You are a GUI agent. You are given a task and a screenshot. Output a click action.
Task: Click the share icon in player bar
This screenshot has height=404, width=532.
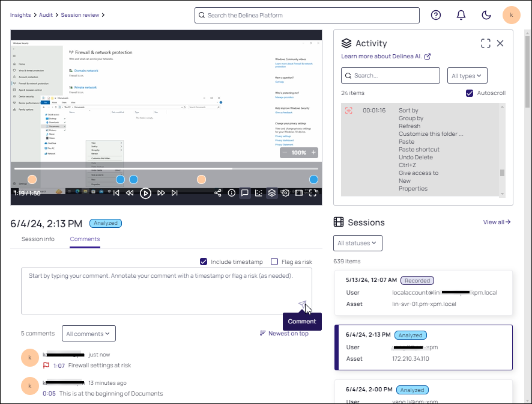tap(218, 193)
